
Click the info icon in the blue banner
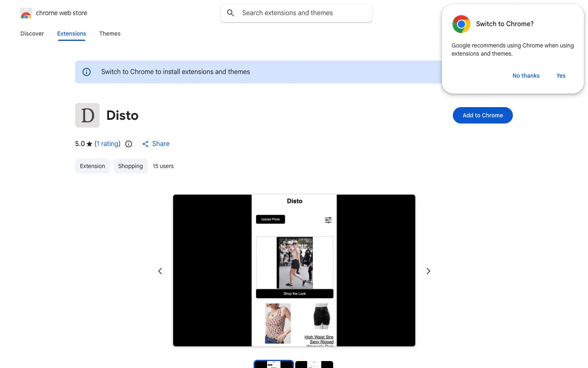(x=87, y=72)
